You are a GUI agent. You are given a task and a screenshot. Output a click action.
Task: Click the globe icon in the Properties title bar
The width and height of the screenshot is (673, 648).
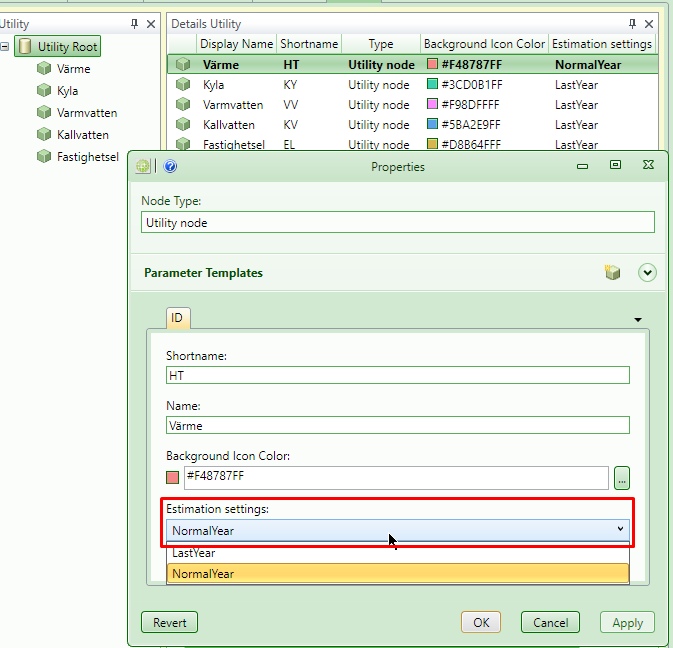click(143, 166)
